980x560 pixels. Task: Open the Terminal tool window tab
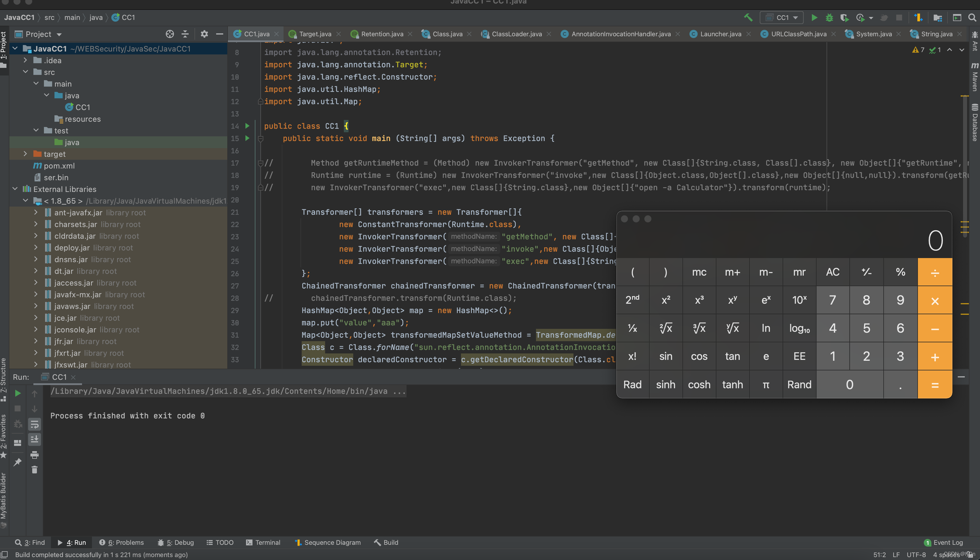point(263,542)
